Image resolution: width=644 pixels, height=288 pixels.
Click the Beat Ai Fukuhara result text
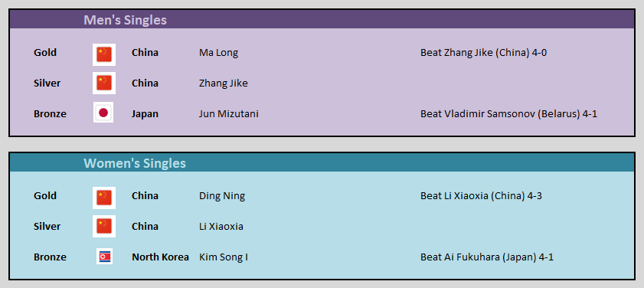click(x=487, y=257)
